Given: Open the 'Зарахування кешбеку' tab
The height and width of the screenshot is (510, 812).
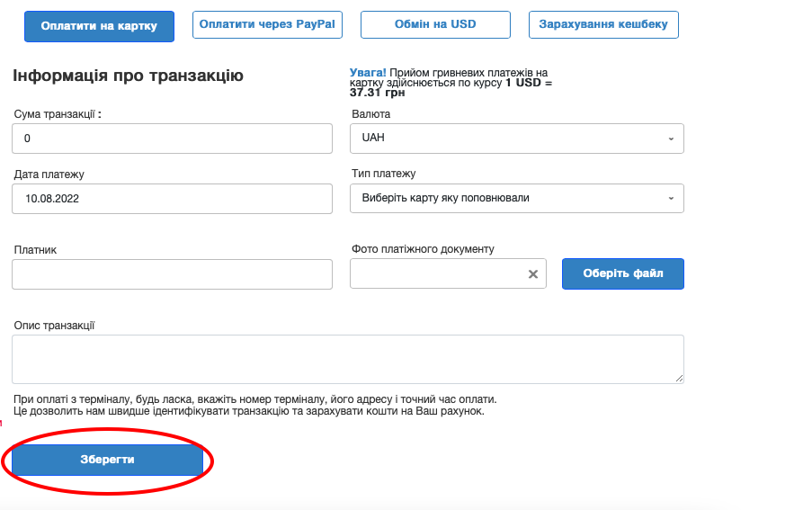Looking at the screenshot, I should [x=603, y=24].
